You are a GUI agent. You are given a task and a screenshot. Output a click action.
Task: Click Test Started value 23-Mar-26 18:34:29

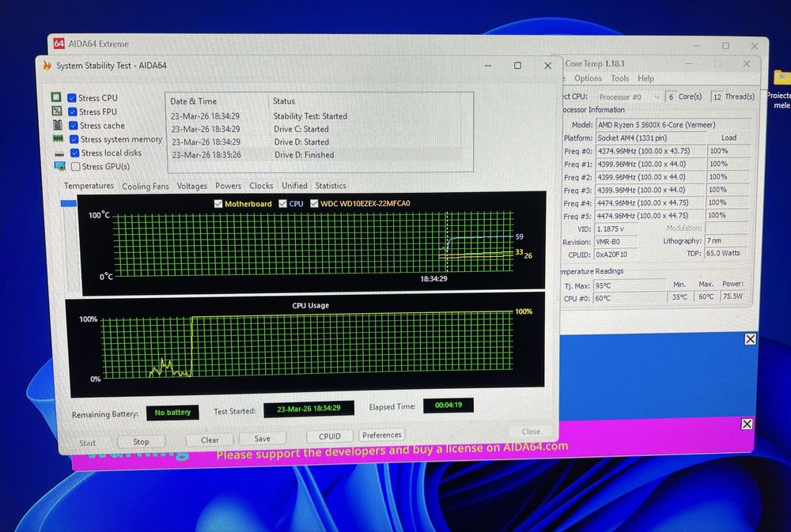tap(308, 409)
